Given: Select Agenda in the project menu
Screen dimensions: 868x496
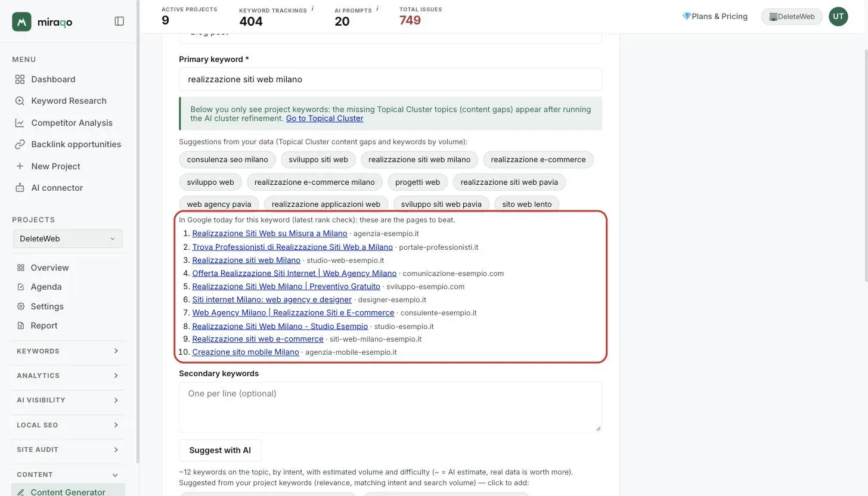Looking at the screenshot, I should 46,287.
